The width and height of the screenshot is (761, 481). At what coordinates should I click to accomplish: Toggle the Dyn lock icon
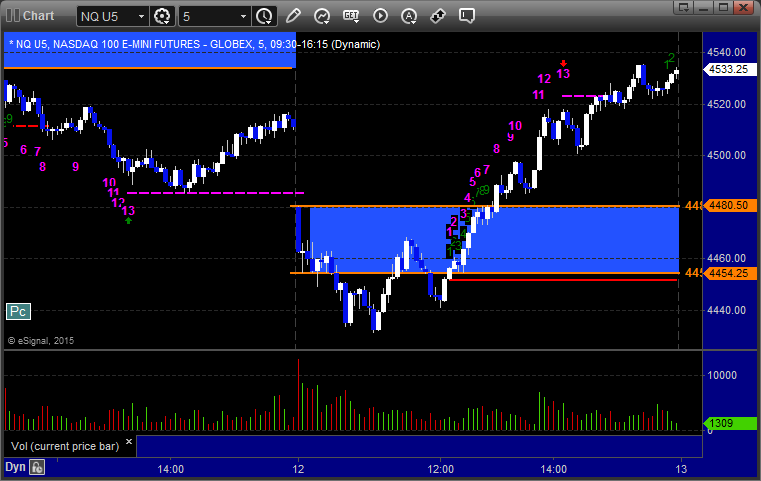tap(37, 467)
